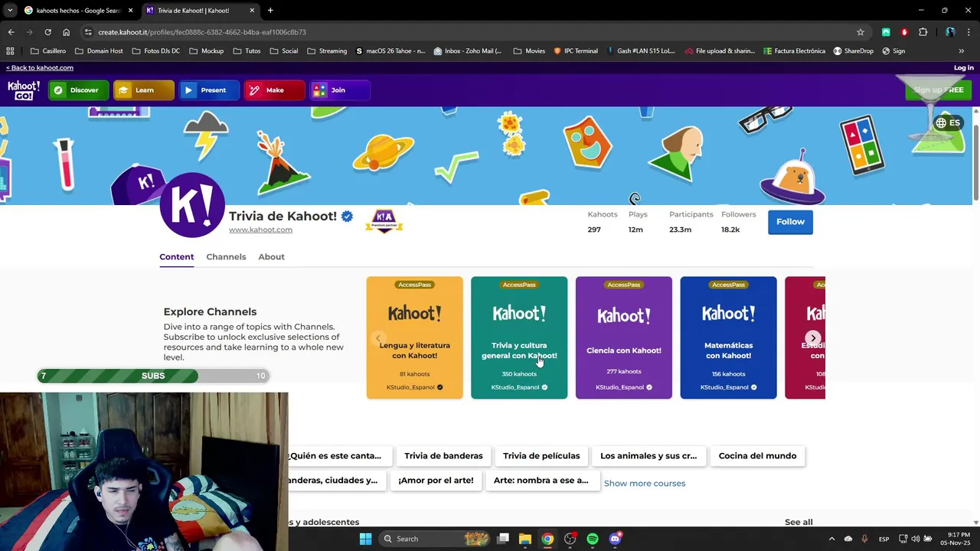Viewport: 980px width, 551px height.
Task: Select the Trivia de películas course
Action: pos(541,456)
